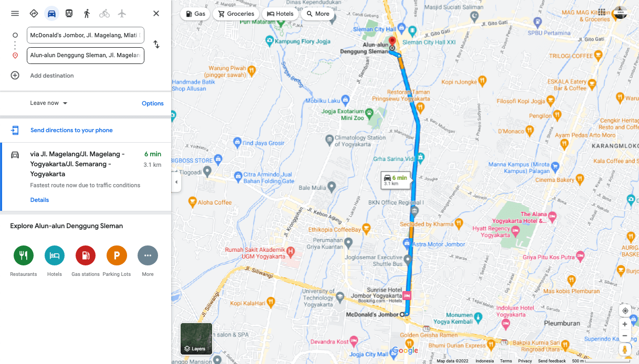Select the Walking travel mode icon
Viewport: 639px width, 364px height.
click(x=87, y=14)
